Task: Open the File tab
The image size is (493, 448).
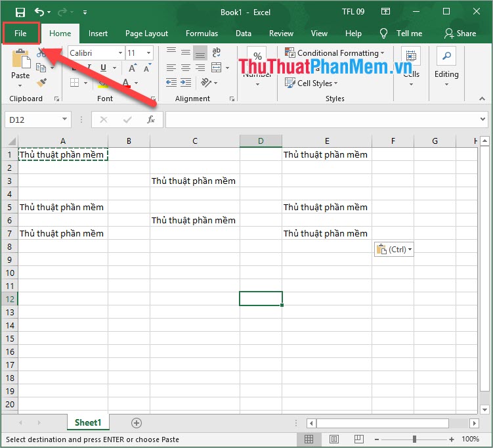Action: pyautogui.click(x=21, y=34)
